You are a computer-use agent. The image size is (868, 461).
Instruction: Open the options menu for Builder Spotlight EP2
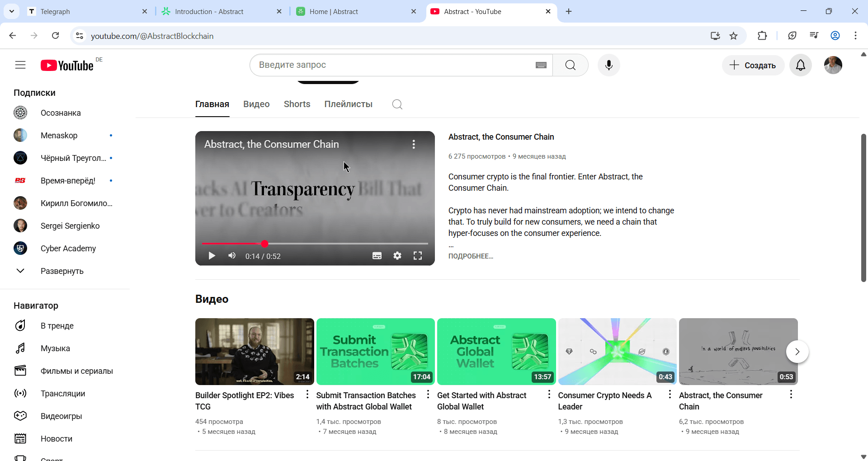pos(307,395)
